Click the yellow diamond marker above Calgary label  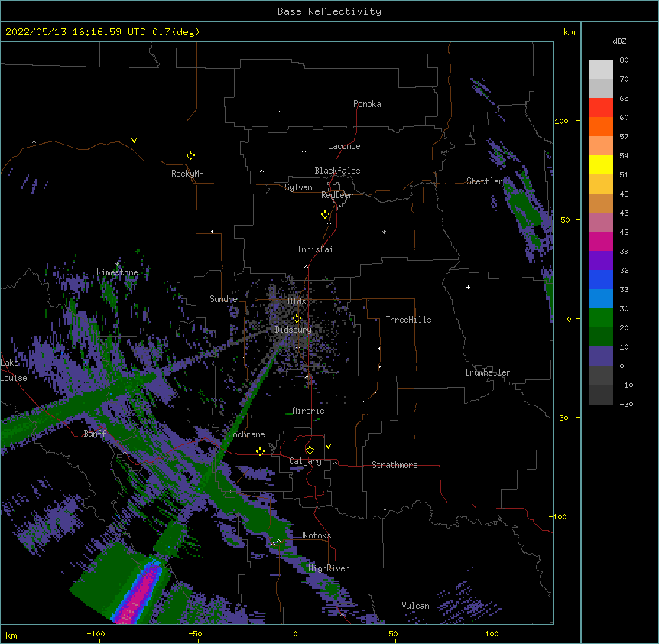coord(310,450)
